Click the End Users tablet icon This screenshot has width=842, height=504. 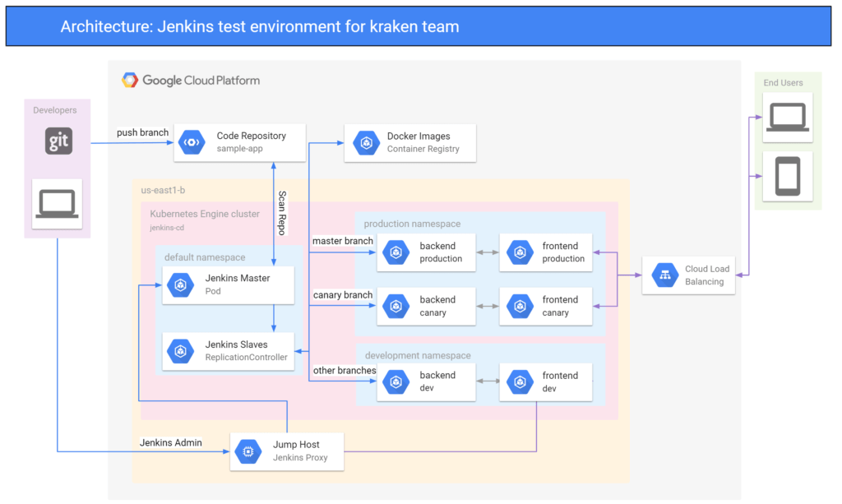tap(787, 176)
